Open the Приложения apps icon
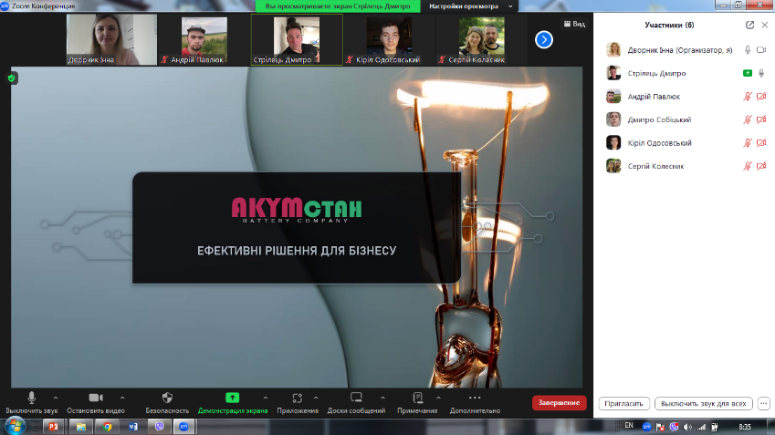This screenshot has width=775, height=435. (297, 397)
